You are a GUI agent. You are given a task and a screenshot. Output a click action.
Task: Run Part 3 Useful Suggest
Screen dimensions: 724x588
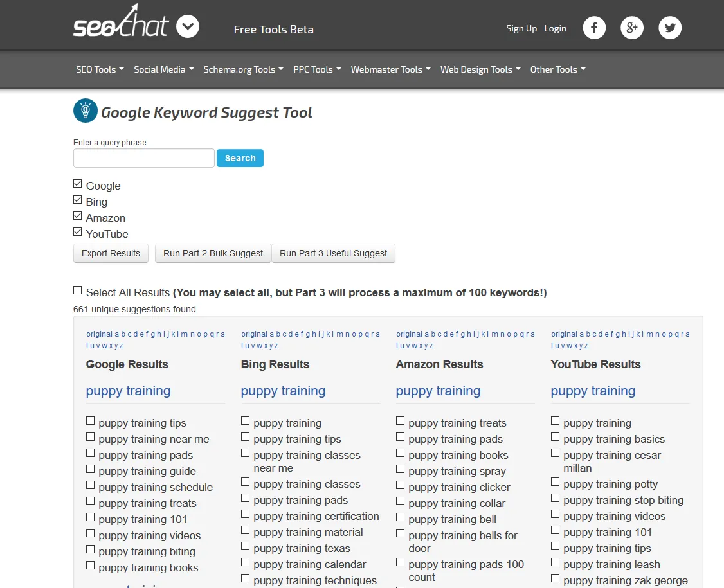pos(333,253)
